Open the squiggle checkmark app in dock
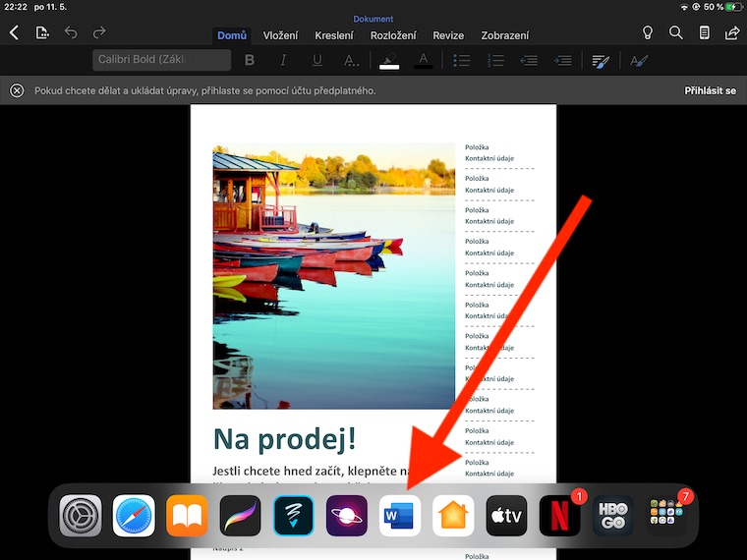The width and height of the screenshot is (747, 560). [x=294, y=516]
